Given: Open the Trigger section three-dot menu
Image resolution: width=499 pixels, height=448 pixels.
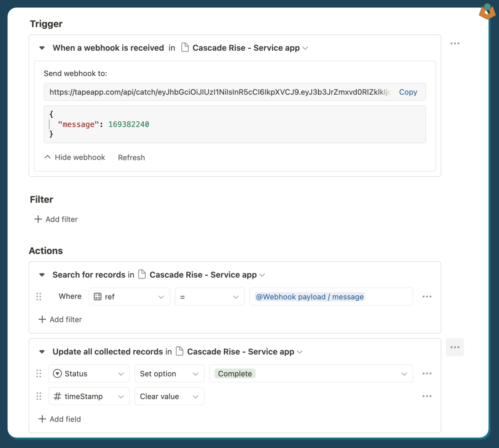Looking at the screenshot, I should pyautogui.click(x=455, y=44).
